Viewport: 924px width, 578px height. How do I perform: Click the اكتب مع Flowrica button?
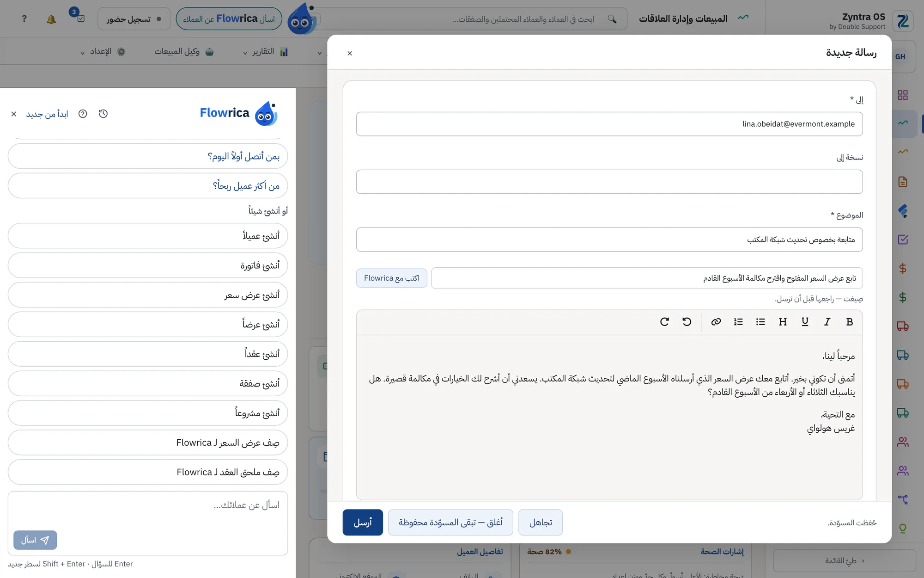point(392,278)
